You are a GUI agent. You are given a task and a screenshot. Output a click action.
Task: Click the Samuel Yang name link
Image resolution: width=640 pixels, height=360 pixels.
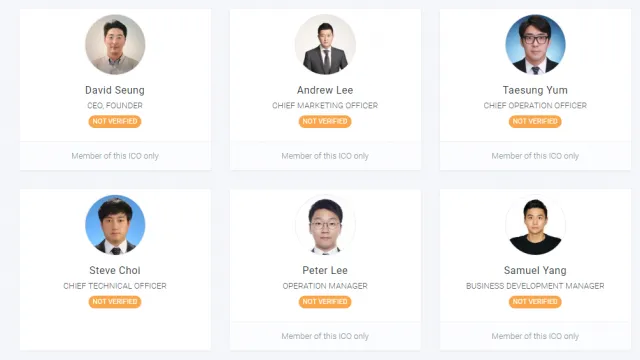point(535,270)
